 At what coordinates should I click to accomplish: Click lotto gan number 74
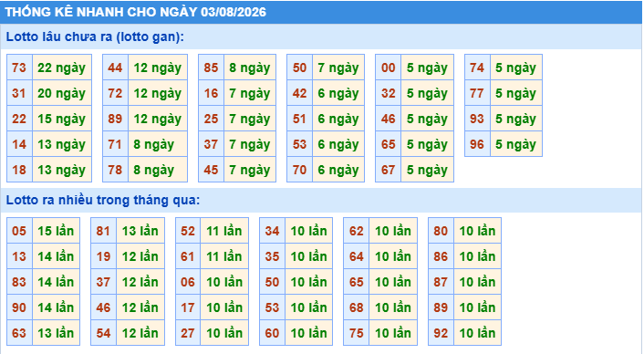(x=477, y=68)
